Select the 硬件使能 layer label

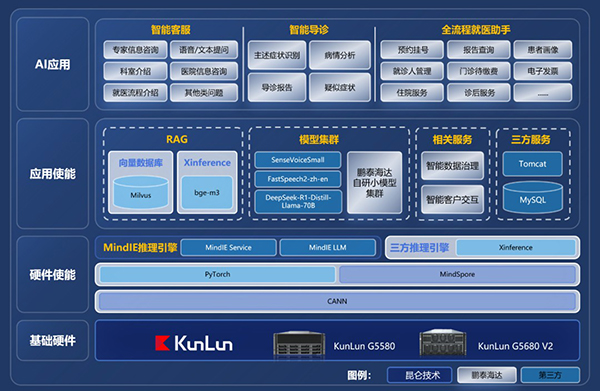tap(53, 275)
